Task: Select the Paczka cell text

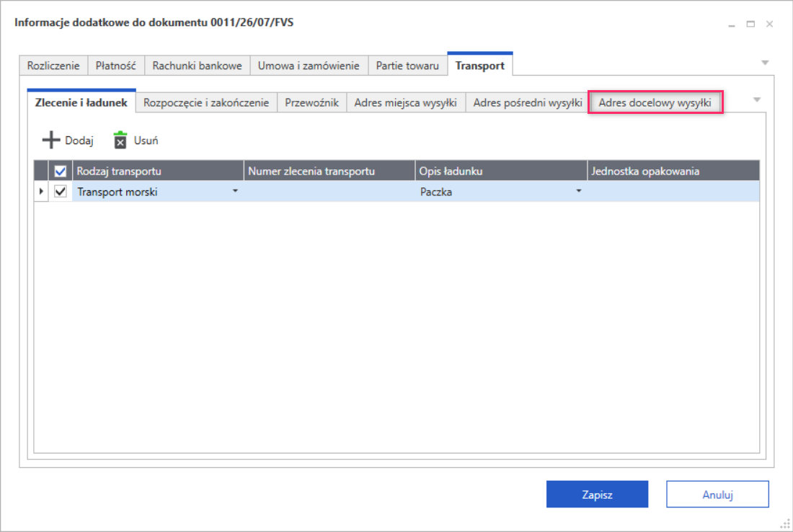Action: click(x=436, y=192)
